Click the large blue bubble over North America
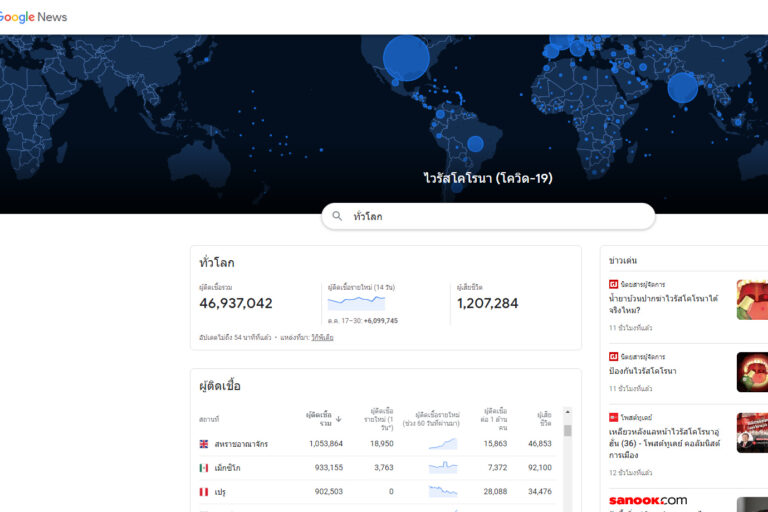 [406, 58]
